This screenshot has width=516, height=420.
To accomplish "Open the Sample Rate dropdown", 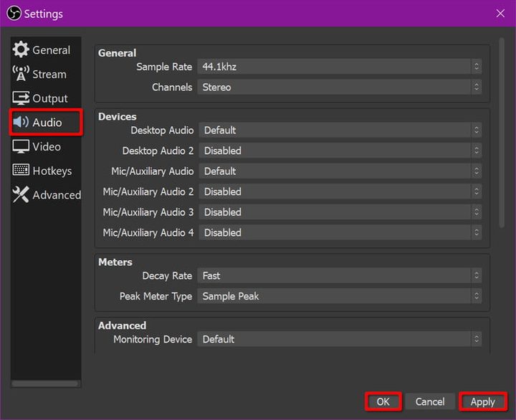I will pyautogui.click(x=340, y=67).
